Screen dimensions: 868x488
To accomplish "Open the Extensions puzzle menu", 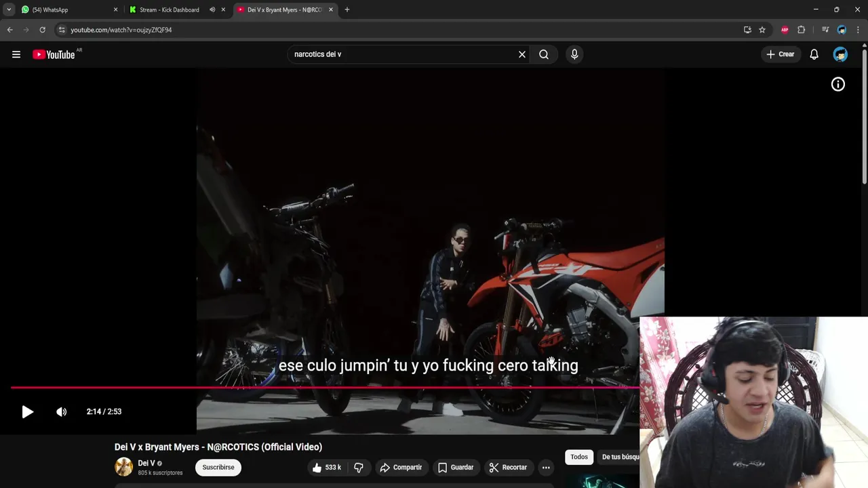I will (801, 30).
